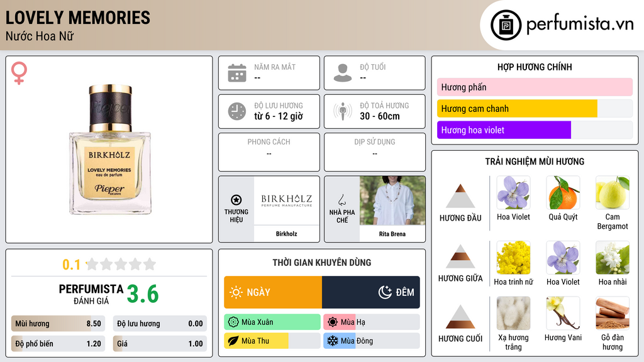Image resolution: width=644 pixels, height=362 pixels.
Task: Select the Ngày daytime segment
Action: point(273,292)
